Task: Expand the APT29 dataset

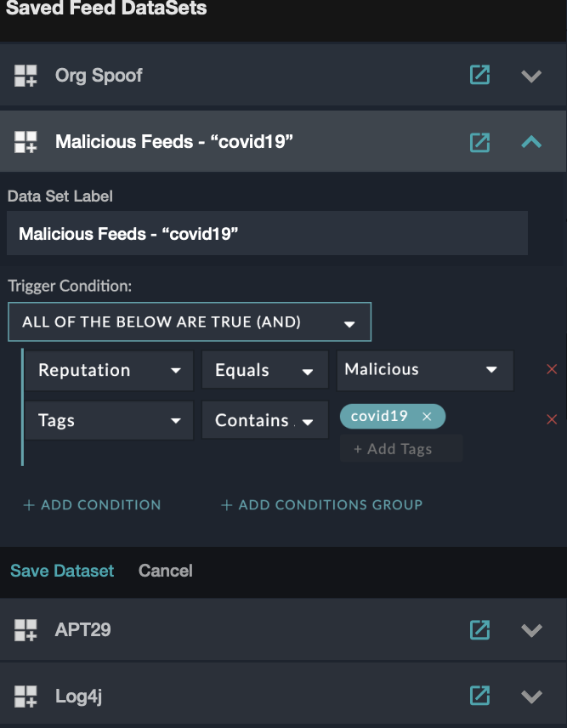Action: (531, 629)
